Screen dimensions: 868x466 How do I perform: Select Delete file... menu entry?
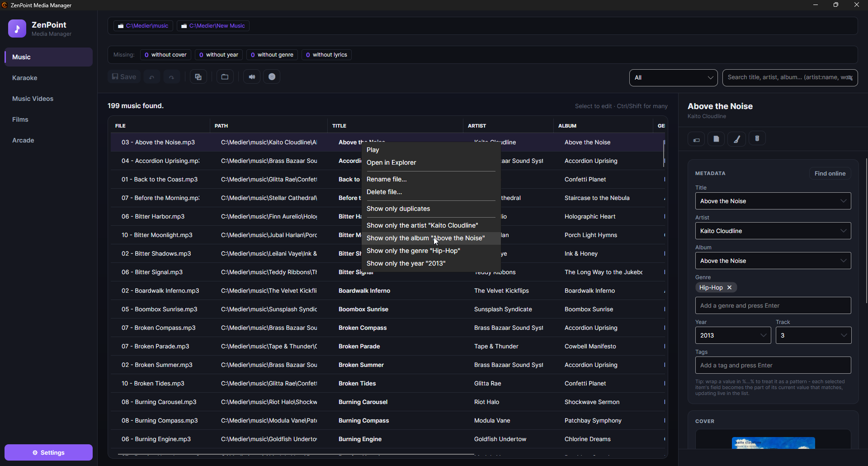click(x=431, y=192)
